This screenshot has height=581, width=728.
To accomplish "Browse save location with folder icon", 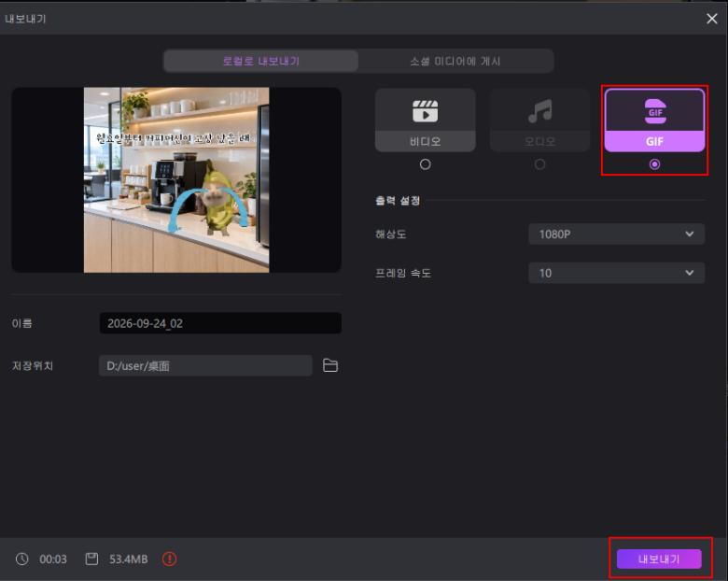I will (330, 365).
